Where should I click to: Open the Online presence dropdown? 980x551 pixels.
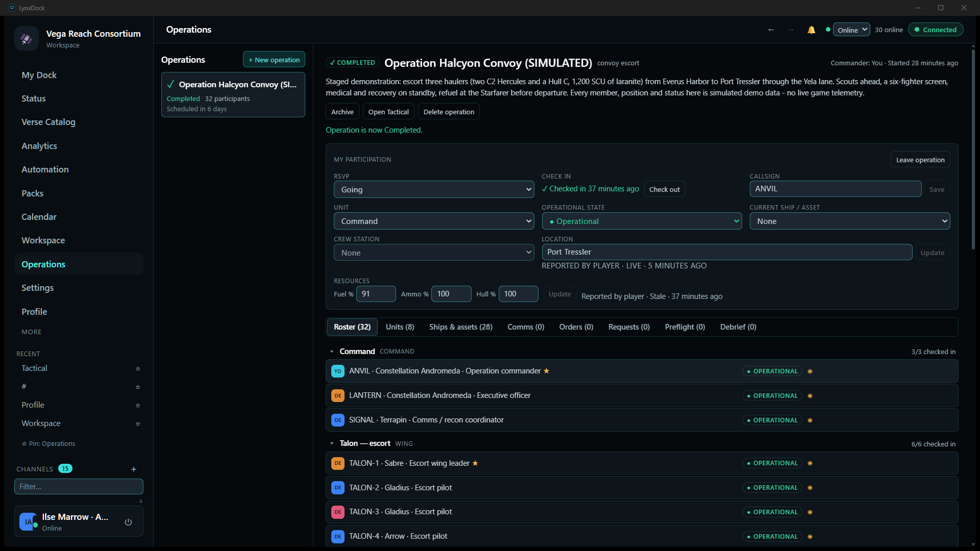tap(851, 30)
